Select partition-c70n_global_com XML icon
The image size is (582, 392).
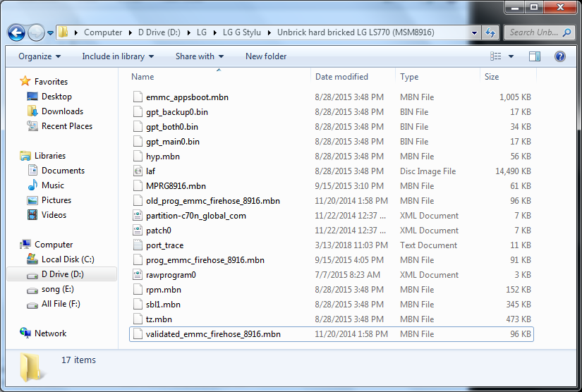(x=138, y=216)
